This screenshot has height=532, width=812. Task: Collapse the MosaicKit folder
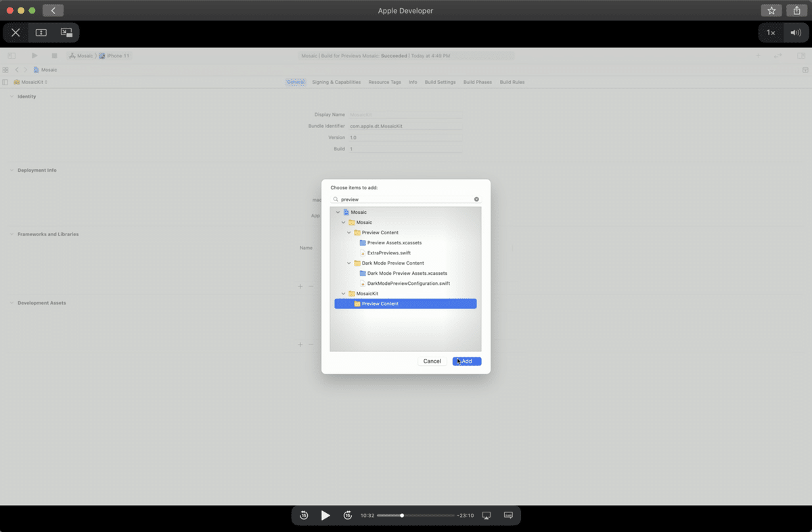pos(343,294)
